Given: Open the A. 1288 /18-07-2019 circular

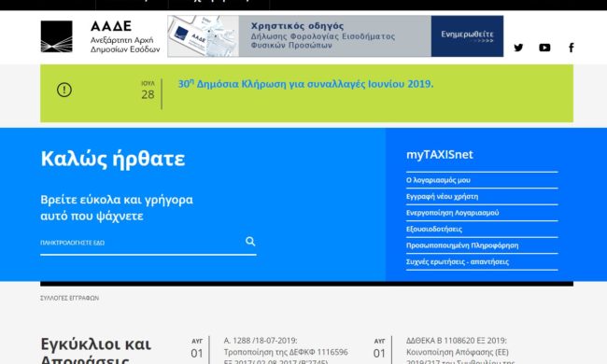Looking at the screenshot, I should (286, 351).
